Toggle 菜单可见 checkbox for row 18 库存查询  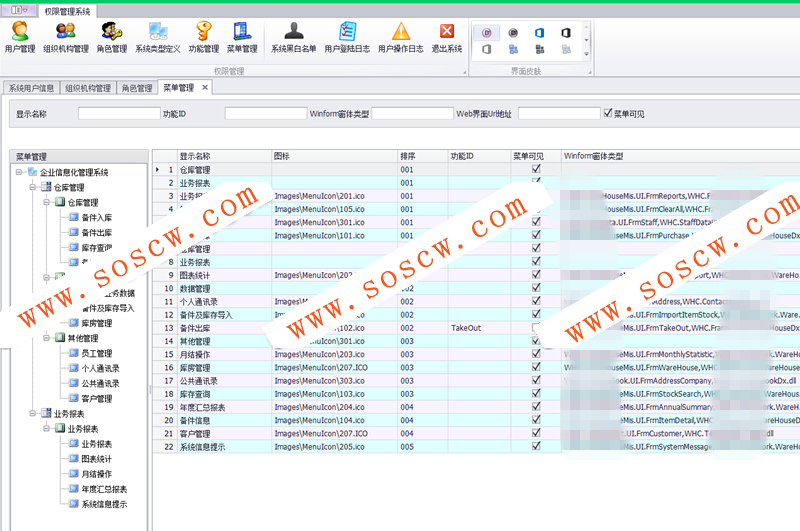pyautogui.click(x=536, y=393)
